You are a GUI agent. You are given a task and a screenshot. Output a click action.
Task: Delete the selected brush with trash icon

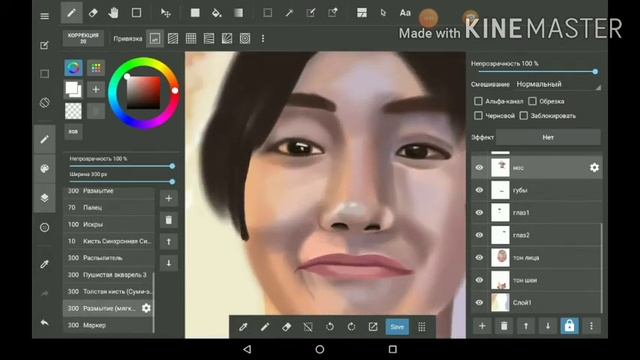pos(169,220)
